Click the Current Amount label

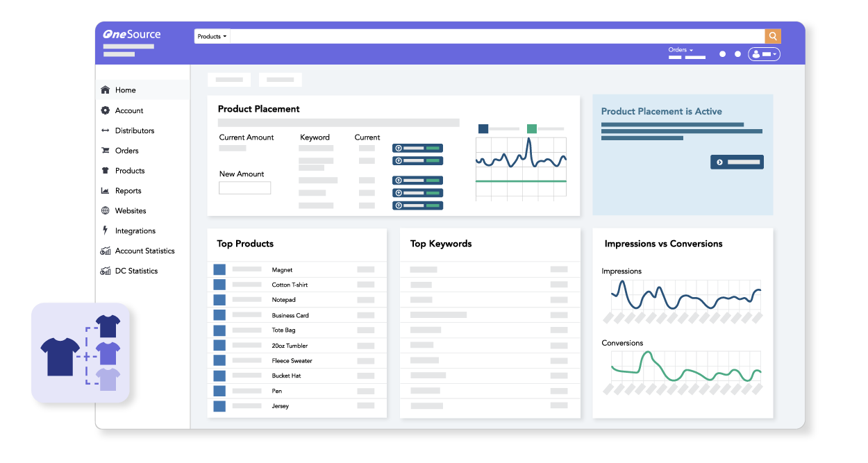247,137
